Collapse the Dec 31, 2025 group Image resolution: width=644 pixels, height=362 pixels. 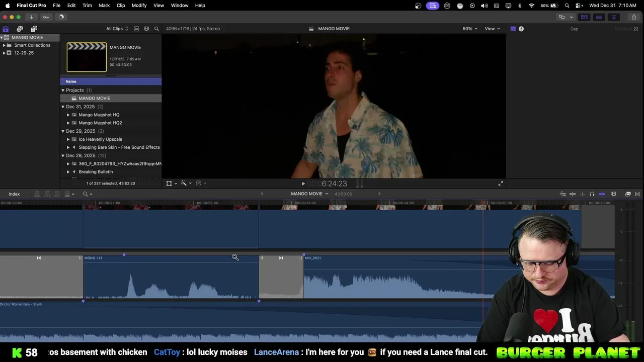tap(63, 107)
